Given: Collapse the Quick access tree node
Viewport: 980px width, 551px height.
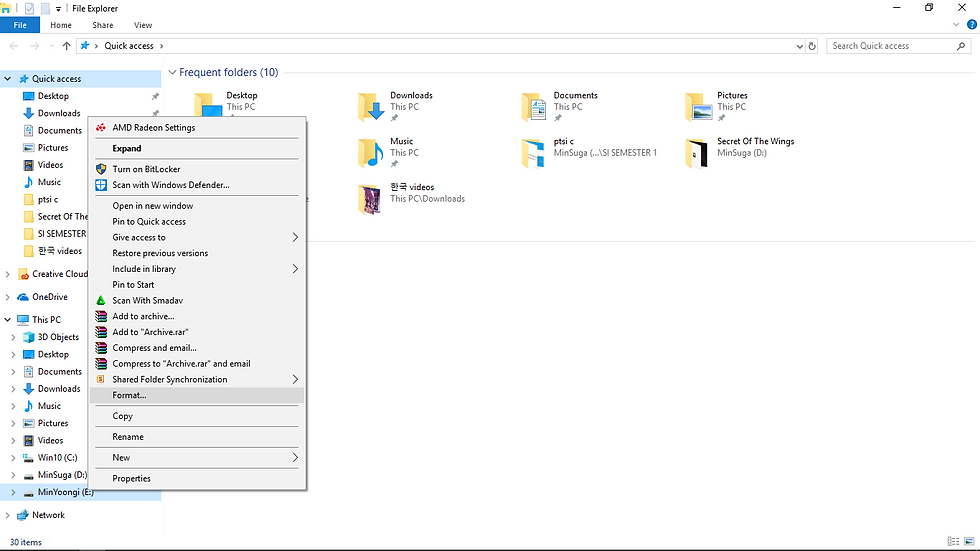Looking at the screenshot, I should coord(8,79).
